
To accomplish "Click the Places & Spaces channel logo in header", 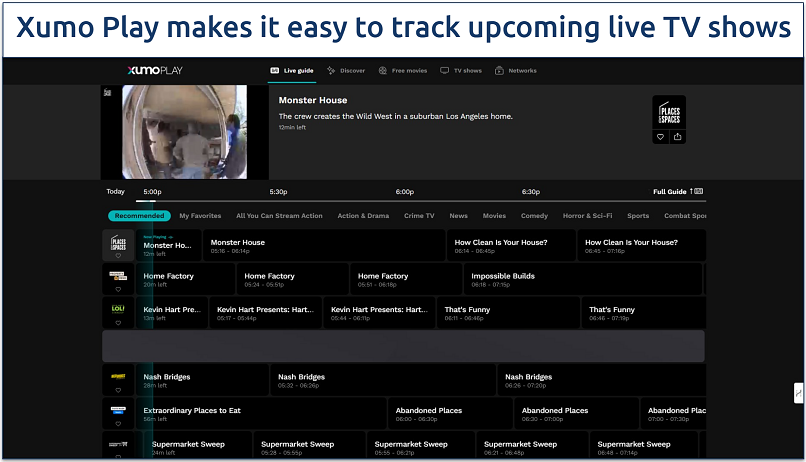I will (669, 113).
